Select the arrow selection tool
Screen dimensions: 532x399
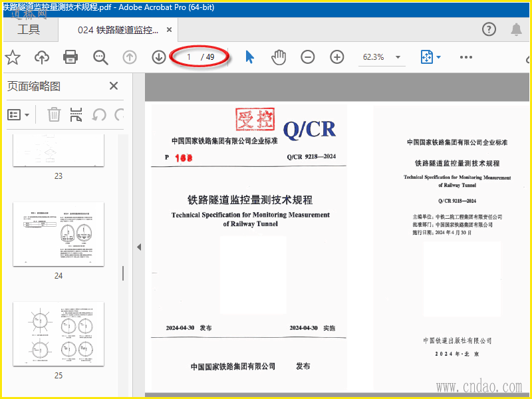[249, 57]
